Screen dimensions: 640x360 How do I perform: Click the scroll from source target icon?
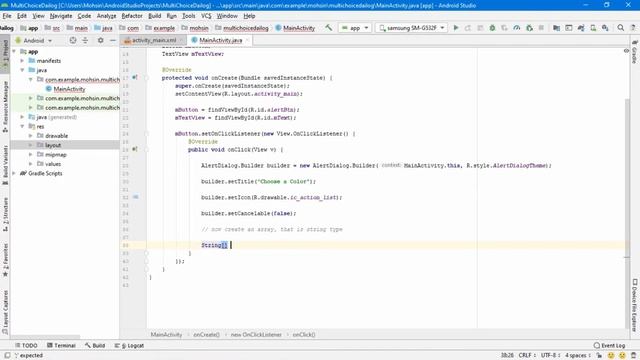point(73,40)
